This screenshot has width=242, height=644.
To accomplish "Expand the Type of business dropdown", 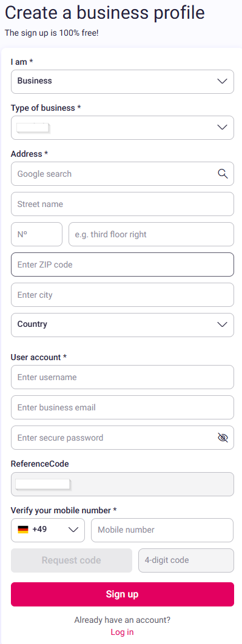I will pyautogui.click(x=123, y=127).
